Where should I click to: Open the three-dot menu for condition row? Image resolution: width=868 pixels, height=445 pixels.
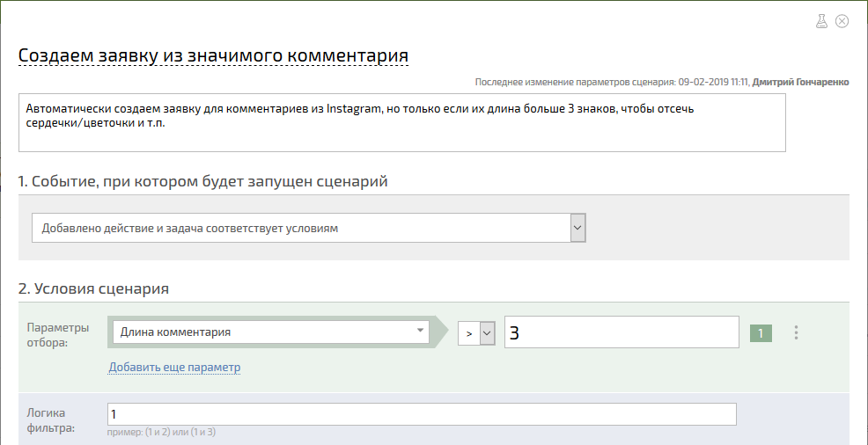[x=796, y=332]
